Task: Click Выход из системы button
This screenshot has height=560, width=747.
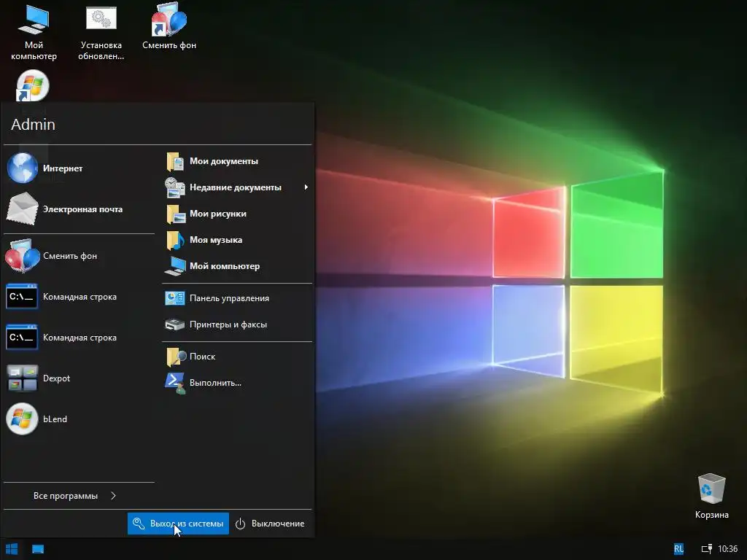Action: (178, 524)
